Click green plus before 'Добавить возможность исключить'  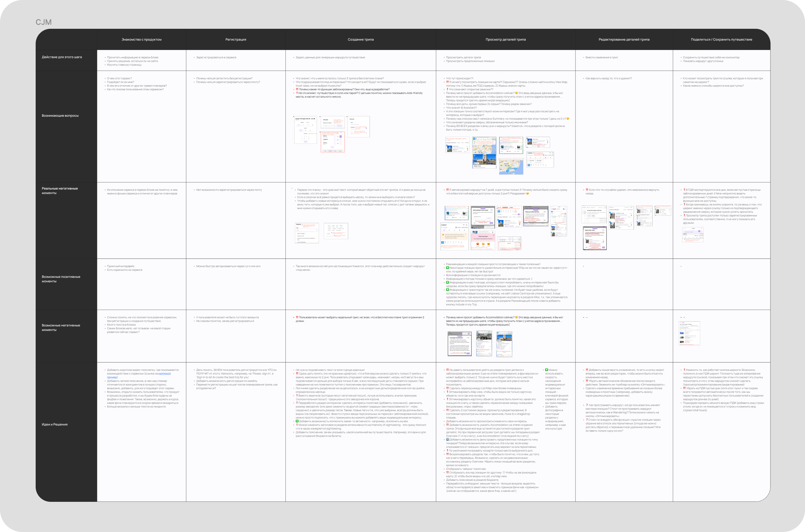pyautogui.click(x=297, y=421)
